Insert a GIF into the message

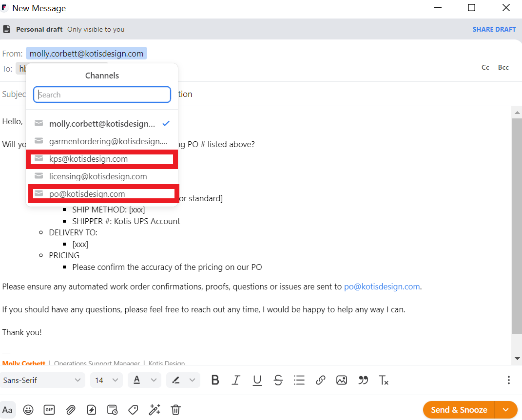tap(49, 410)
